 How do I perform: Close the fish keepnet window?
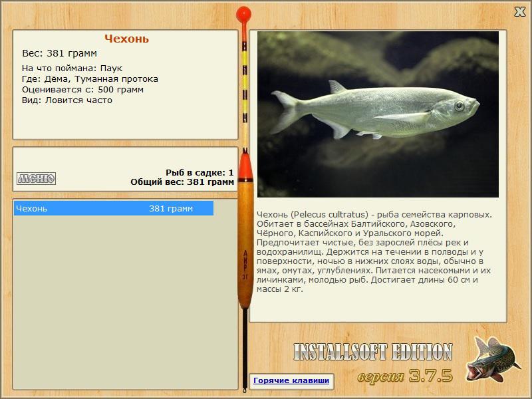click(x=520, y=12)
